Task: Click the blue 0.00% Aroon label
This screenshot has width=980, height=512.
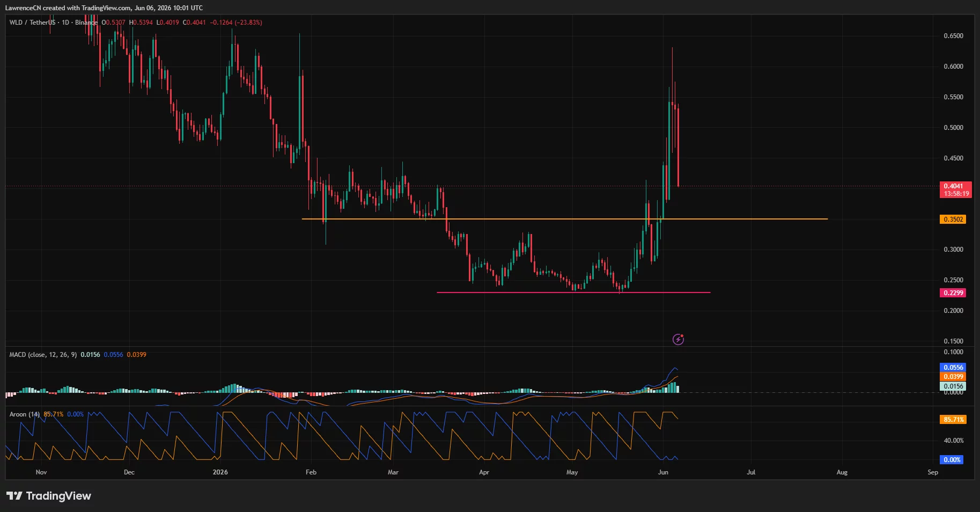Action: (x=952, y=460)
